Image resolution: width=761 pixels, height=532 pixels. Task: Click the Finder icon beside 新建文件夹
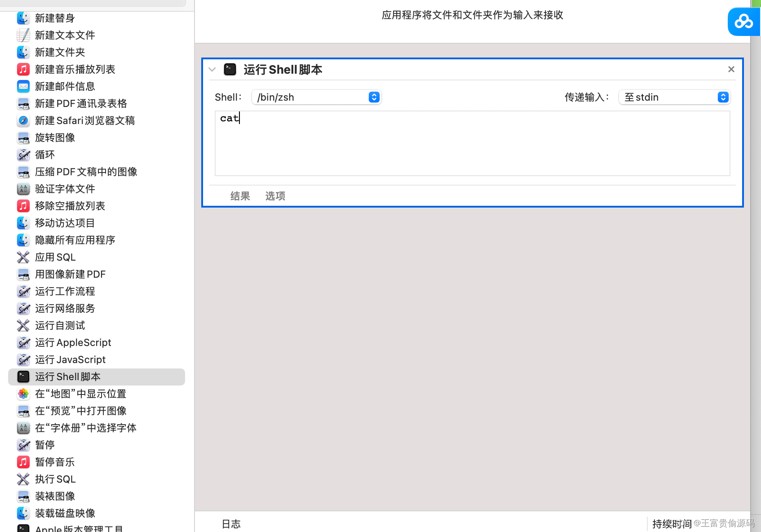point(23,52)
